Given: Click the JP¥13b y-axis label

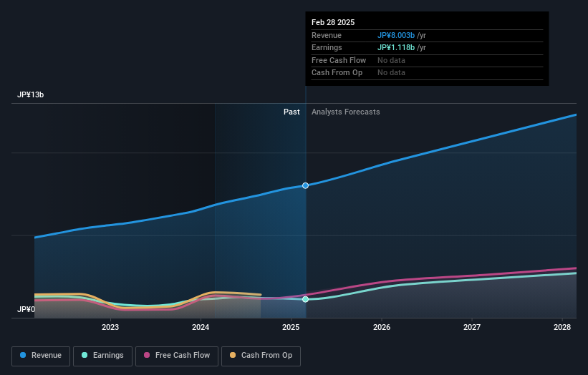Looking at the screenshot, I should pos(30,94).
